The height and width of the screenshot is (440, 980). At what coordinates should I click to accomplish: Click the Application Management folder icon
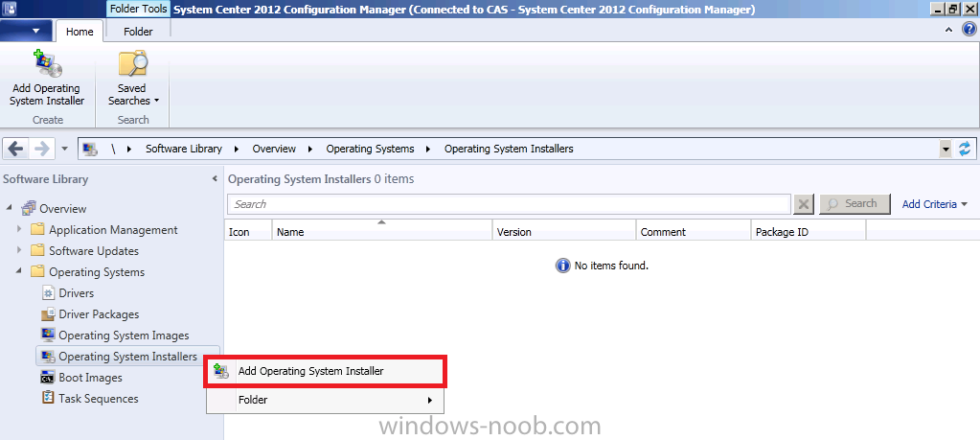pos(37,229)
